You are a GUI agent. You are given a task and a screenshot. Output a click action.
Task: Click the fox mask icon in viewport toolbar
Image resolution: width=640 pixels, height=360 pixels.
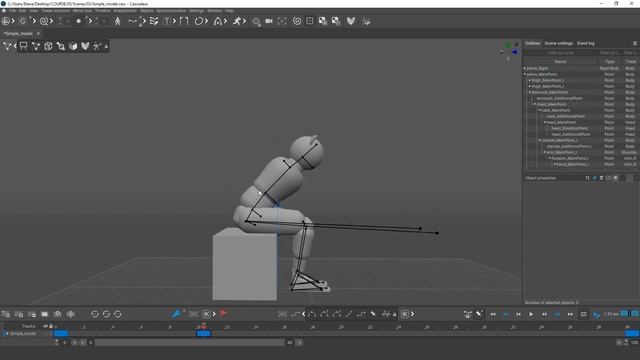coord(85,46)
